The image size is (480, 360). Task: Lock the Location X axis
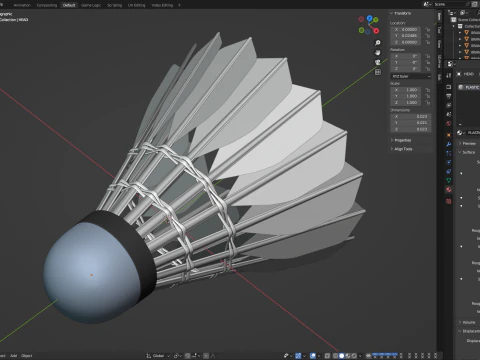428,29
